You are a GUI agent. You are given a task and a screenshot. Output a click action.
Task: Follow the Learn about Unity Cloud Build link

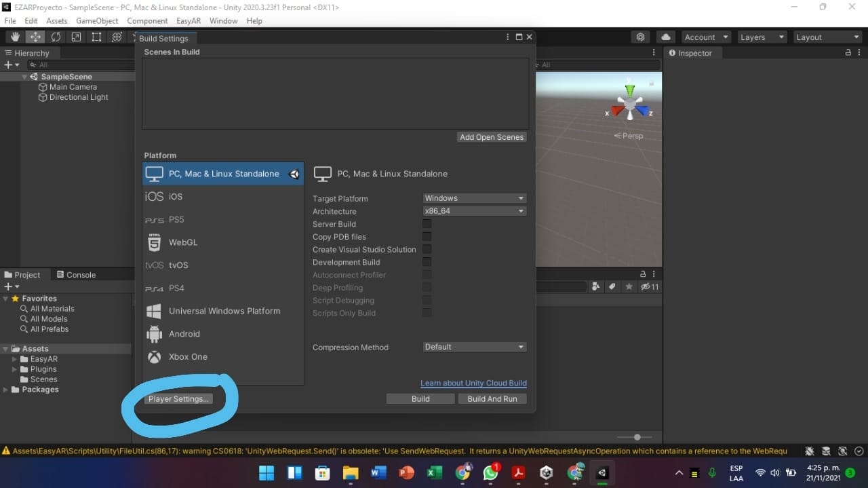point(473,383)
